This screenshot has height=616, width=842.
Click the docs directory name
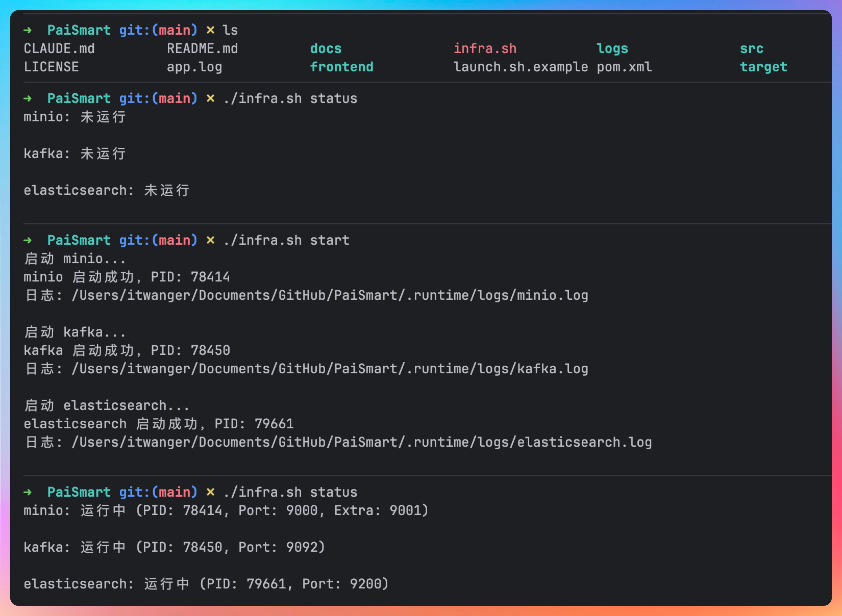pos(326,48)
